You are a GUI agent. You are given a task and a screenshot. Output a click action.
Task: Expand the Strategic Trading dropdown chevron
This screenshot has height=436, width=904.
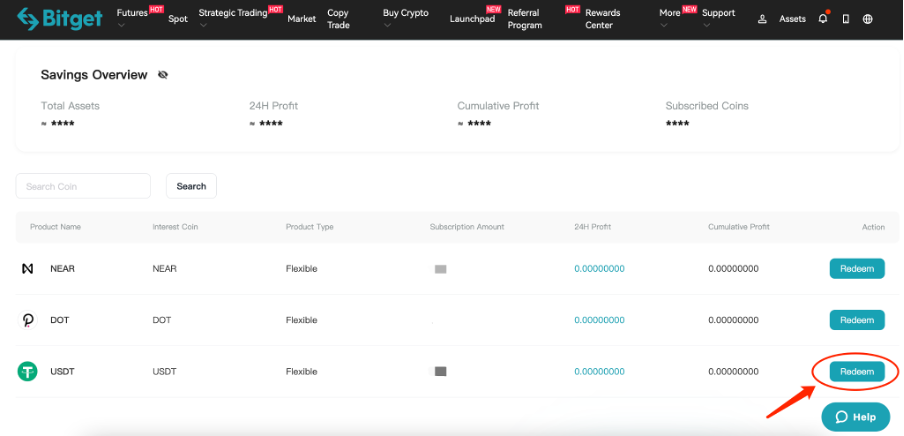[203, 25]
